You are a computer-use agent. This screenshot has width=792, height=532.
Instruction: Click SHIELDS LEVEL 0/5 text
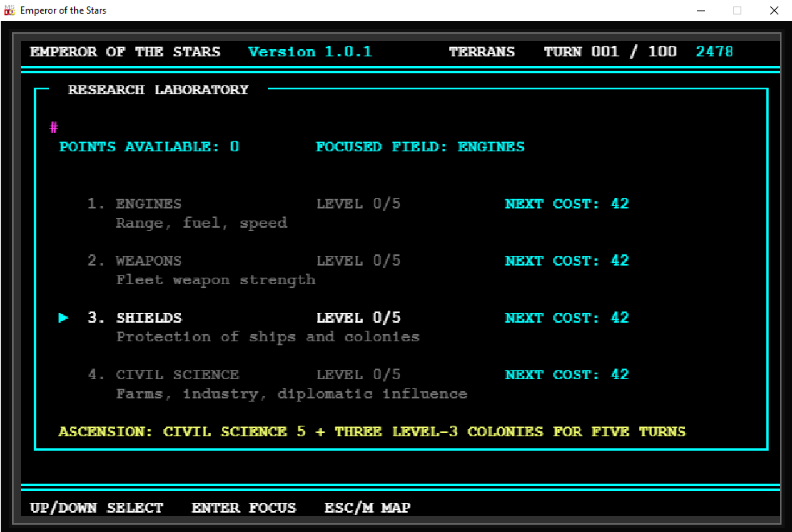pos(359,318)
